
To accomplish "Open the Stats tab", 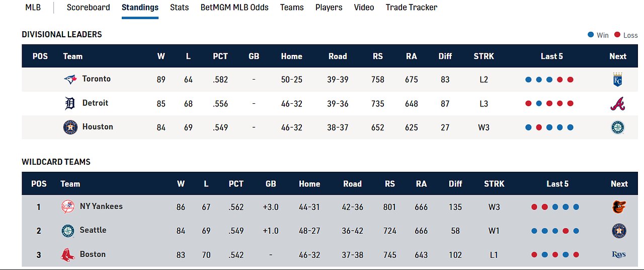I will [x=180, y=8].
